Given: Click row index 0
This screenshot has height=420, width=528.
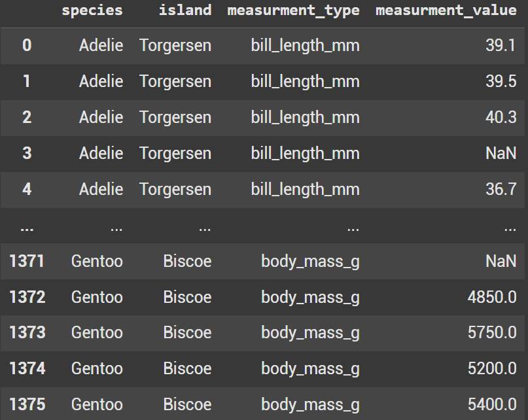Looking at the screenshot, I should [x=27, y=46].
